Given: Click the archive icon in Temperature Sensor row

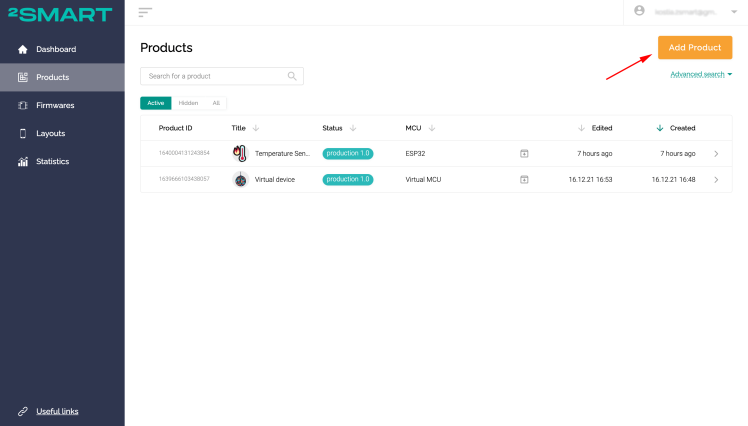Looking at the screenshot, I should pos(524,154).
